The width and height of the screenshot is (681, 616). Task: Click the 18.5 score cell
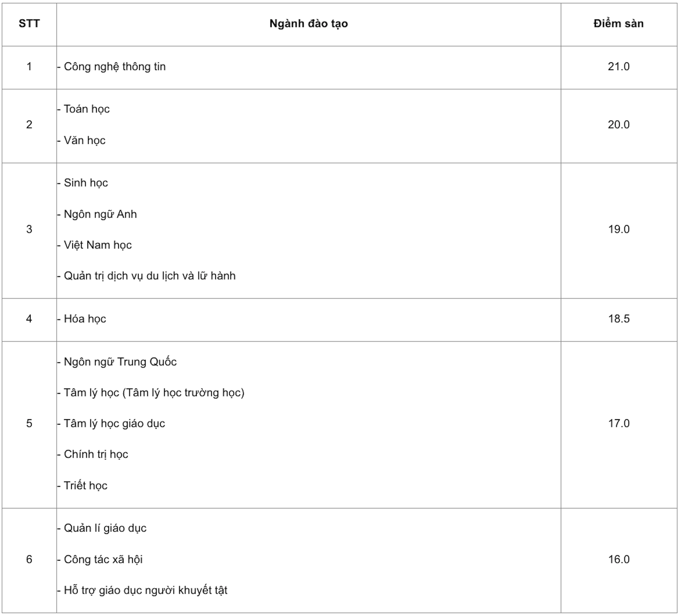(618, 319)
